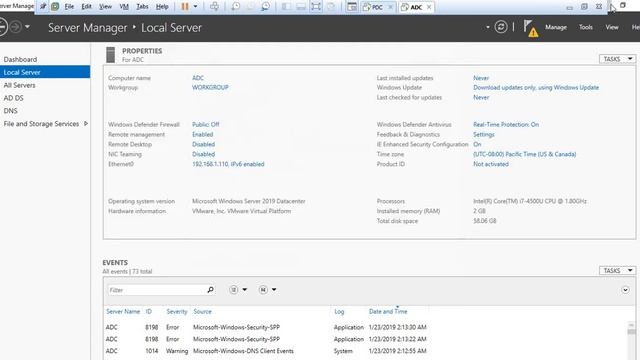
Task: Open Ethernet0 192.168.1.110 settings
Action: click(x=228, y=164)
